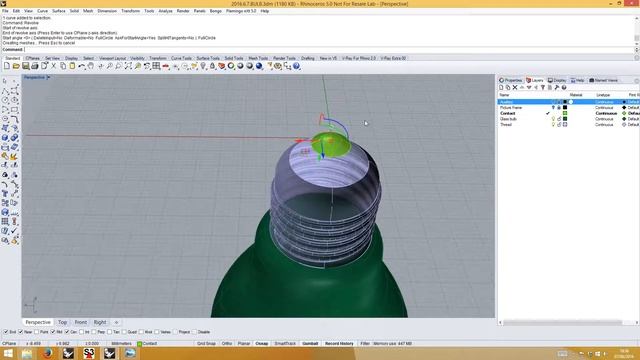The height and width of the screenshot is (360, 640).
Task: Change Contact layer green color swatch
Action: coord(565,113)
